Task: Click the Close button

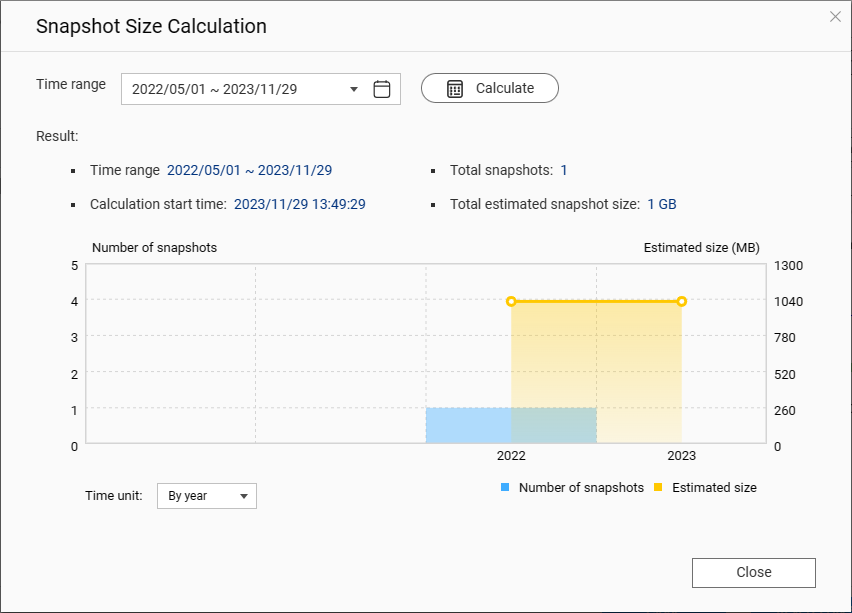Action: point(753,572)
